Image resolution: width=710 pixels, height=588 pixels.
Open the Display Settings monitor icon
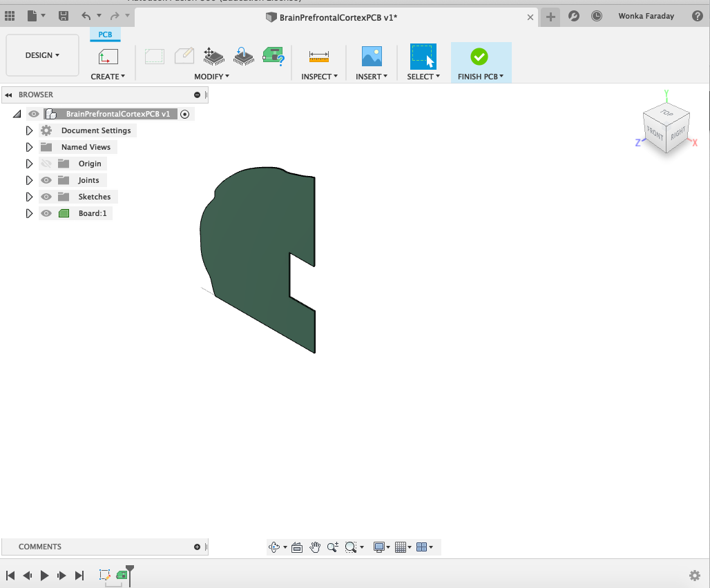[379, 547]
